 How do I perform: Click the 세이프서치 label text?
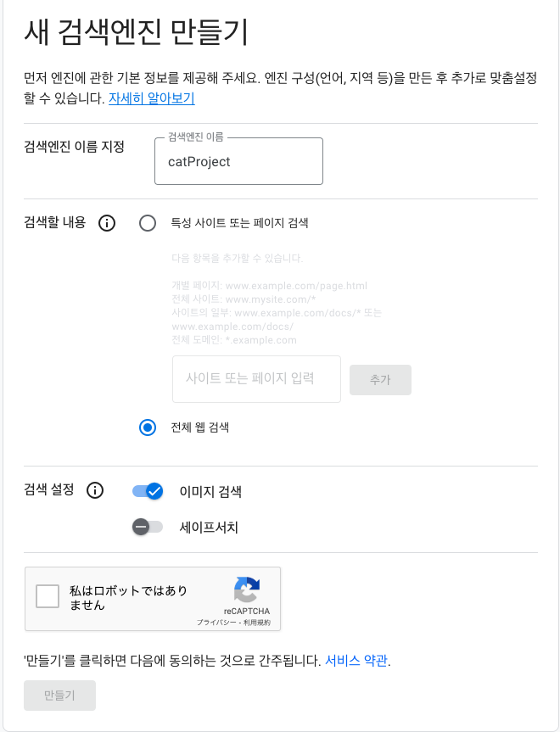209,528
